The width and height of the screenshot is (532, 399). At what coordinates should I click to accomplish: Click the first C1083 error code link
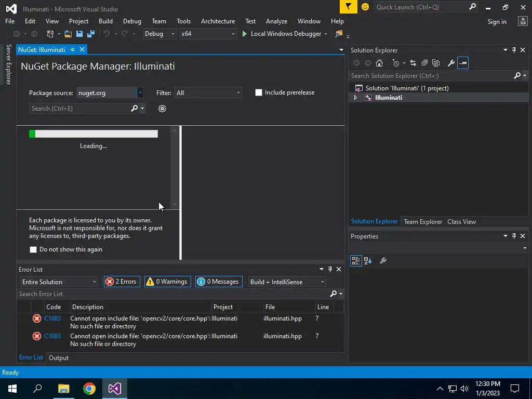pyautogui.click(x=52, y=318)
